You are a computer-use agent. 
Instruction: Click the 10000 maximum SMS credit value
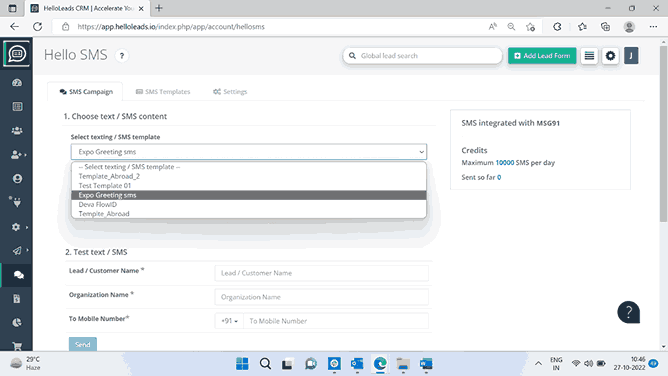504,163
